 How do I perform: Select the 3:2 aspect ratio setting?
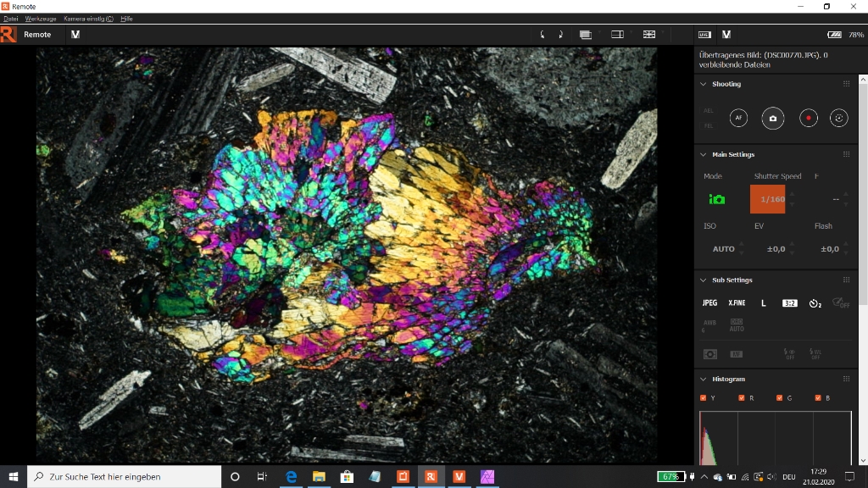click(789, 303)
